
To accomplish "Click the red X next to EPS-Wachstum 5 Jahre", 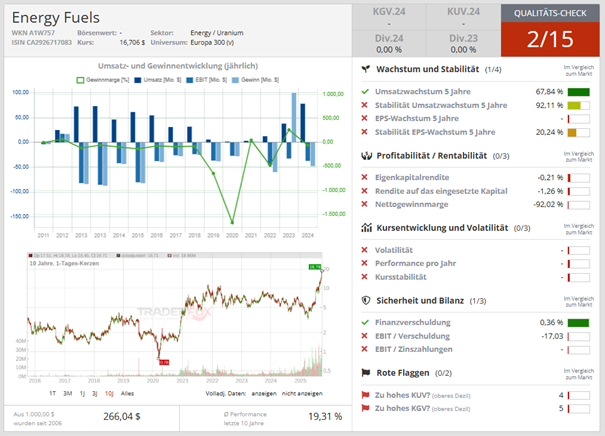I will coord(364,118).
